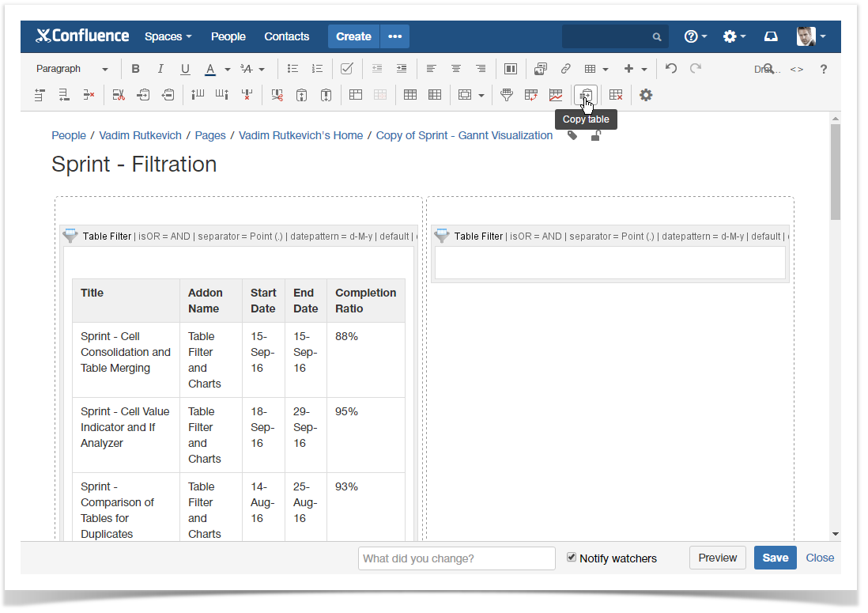Viewport: 868px width, 613px height.
Task: Open page restrictions padlock icon
Action: pos(595,135)
